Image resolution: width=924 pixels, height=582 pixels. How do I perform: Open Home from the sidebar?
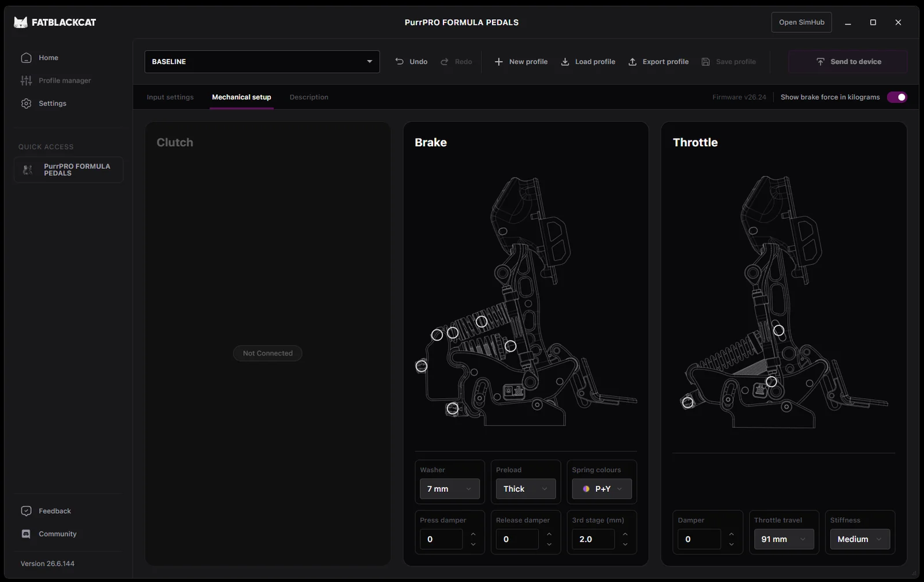coord(49,58)
